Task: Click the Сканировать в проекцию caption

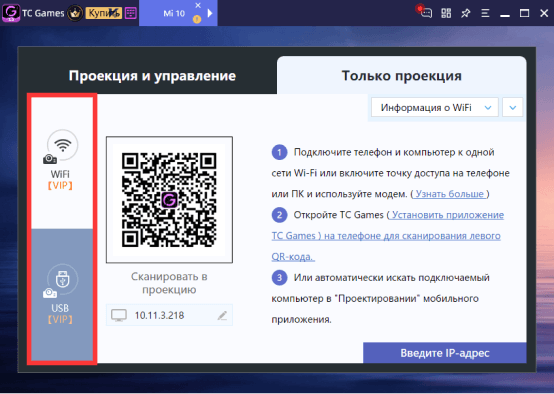Action: point(169,283)
